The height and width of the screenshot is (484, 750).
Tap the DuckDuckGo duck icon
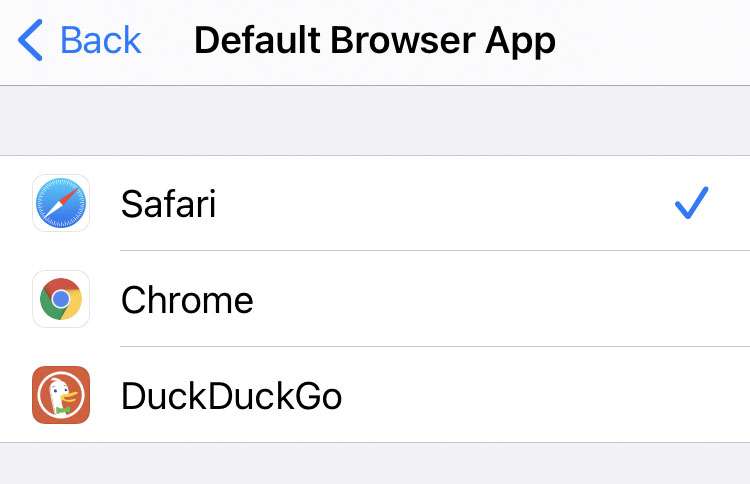(x=61, y=395)
